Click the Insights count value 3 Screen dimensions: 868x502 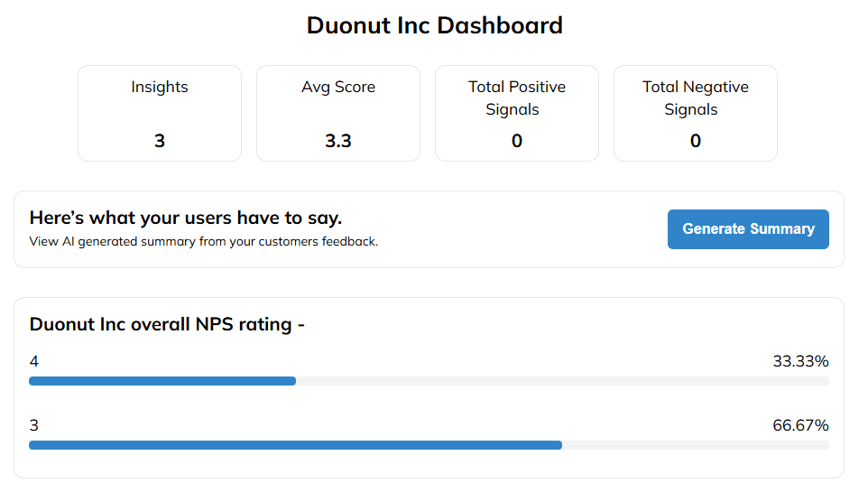[x=160, y=141]
